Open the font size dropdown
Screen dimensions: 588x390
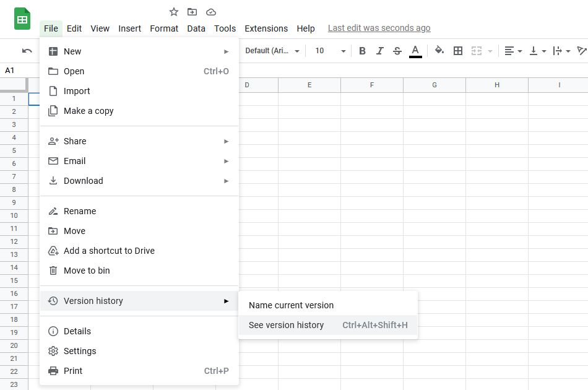[327, 51]
